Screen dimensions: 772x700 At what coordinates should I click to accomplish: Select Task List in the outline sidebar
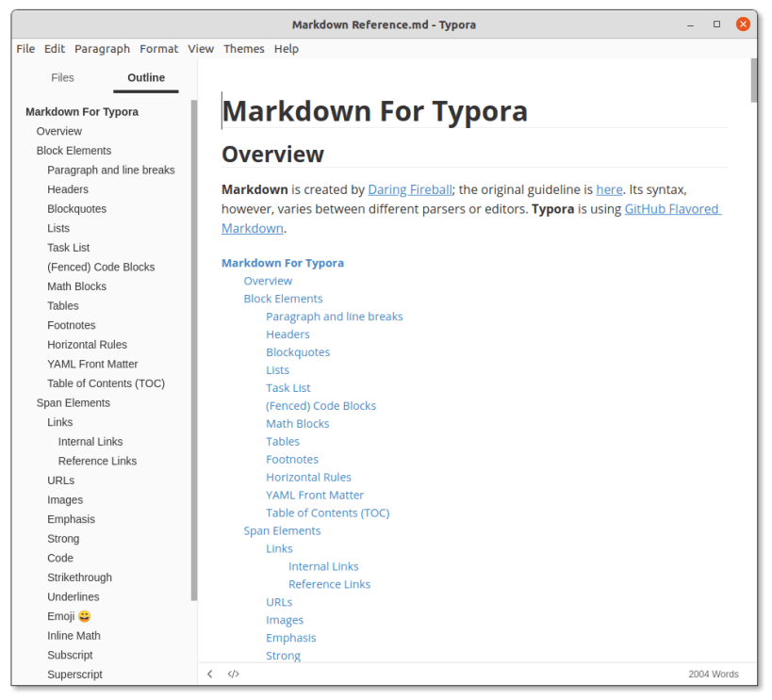(x=69, y=248)
